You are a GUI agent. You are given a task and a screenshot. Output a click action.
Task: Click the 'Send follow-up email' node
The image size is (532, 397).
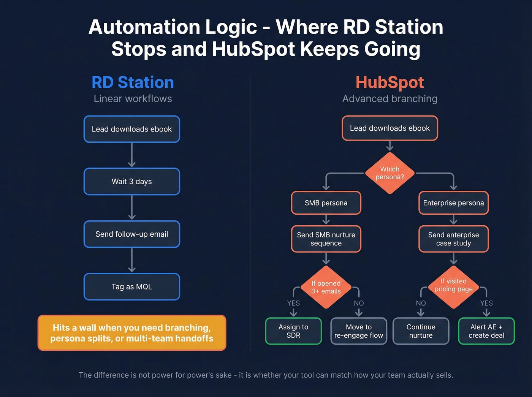tap(131, 234)
